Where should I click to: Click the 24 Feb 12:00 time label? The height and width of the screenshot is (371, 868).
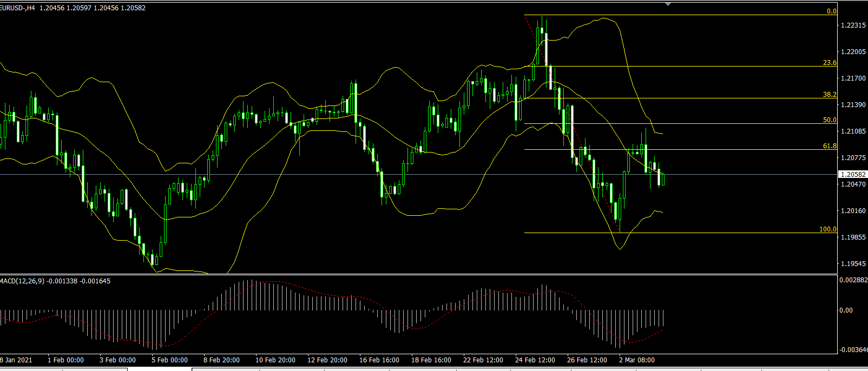[535, 360]
